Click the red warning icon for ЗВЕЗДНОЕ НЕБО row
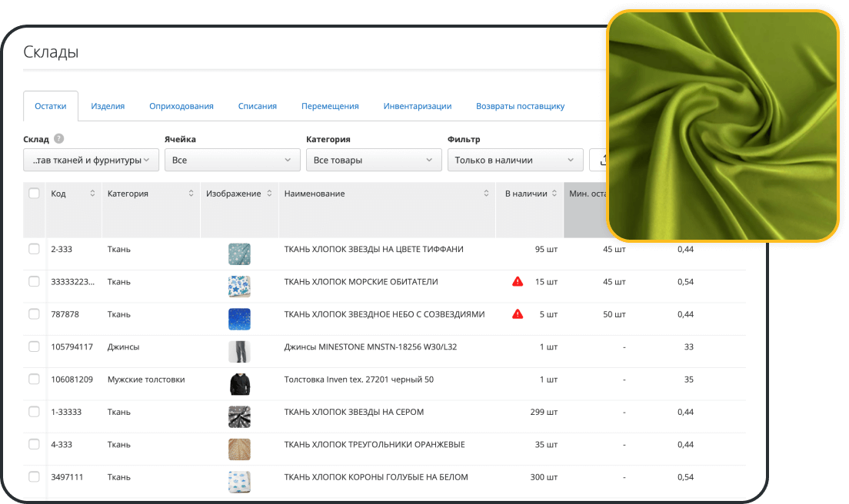The height and width of the screenshot is (504, 849). pyautogui.click(x=518, y=313)
